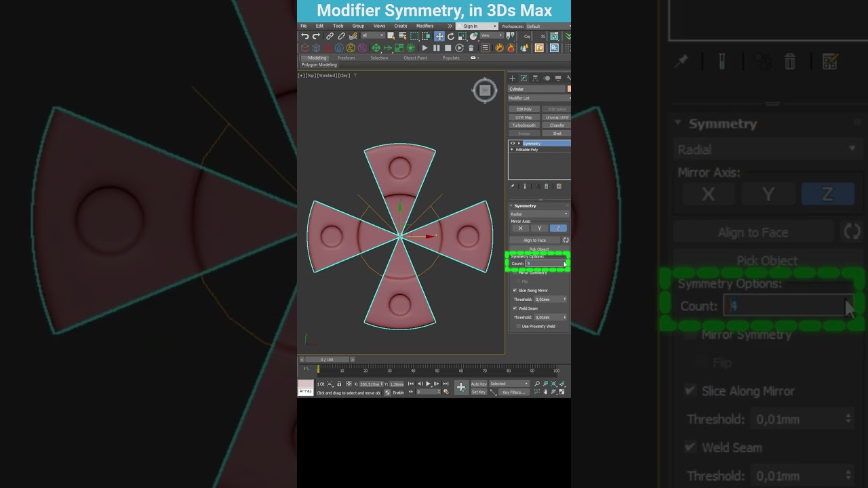Enable Use Proximity Weld
This screenshot has height=488, width=868.
tap(518, 326)
